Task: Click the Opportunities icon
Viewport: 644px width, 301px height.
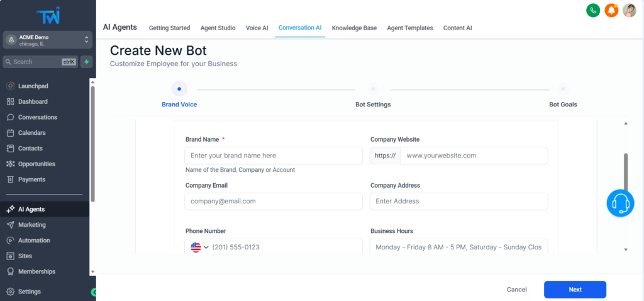Action: (x=11, y=164)
